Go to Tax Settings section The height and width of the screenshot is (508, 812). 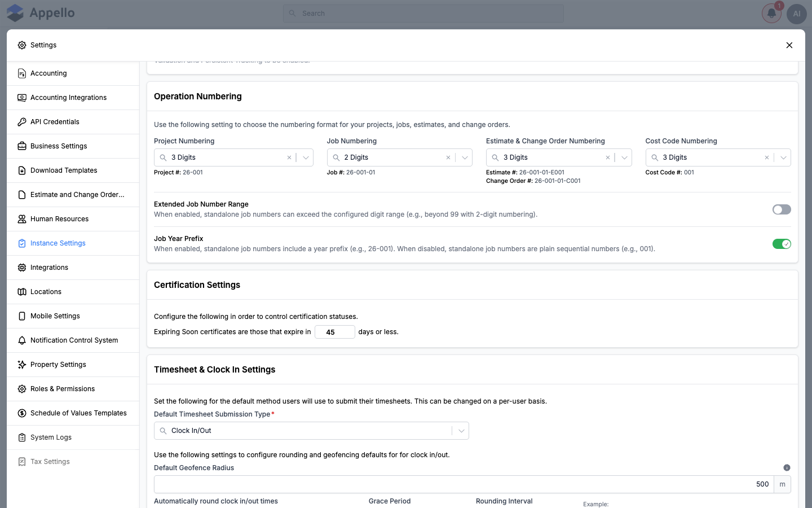click(x=73, y=462)
